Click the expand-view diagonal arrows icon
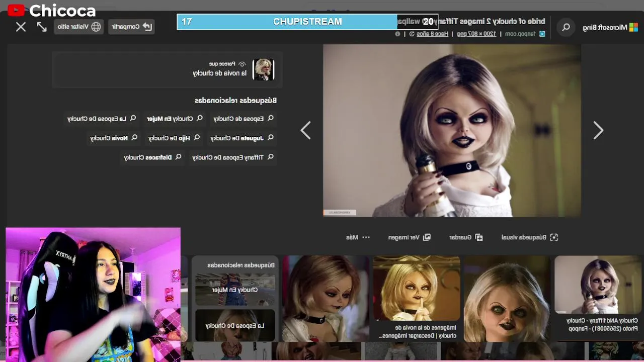 tap(42, 27)
